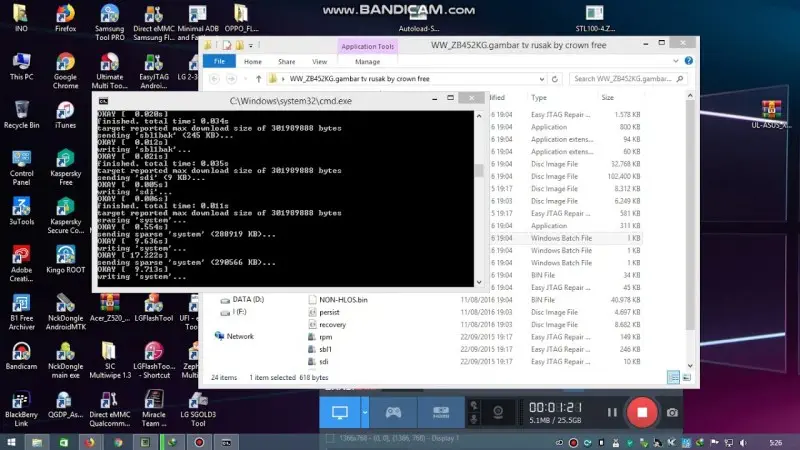Sort files by Type column header
The height and width of the screenshot is (450, 800).
(x=539, y=97)
